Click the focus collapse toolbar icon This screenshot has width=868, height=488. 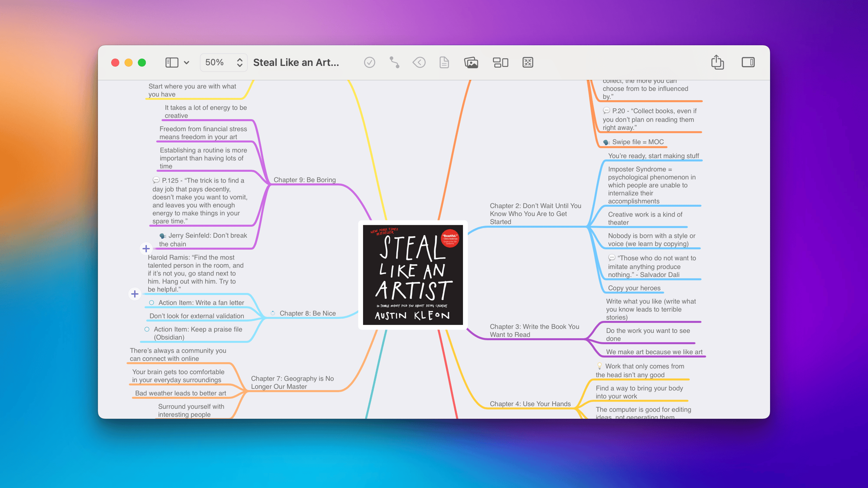pyautogui.click(x=528, y=63)
